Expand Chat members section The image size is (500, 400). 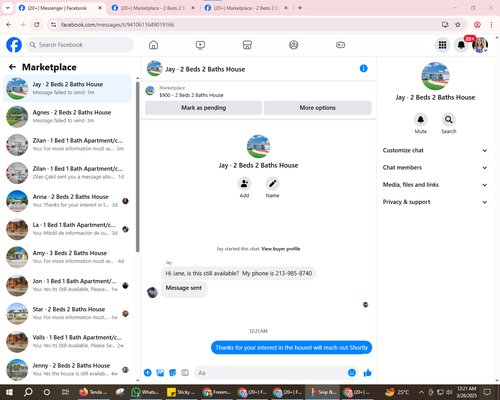coord(435,167)
